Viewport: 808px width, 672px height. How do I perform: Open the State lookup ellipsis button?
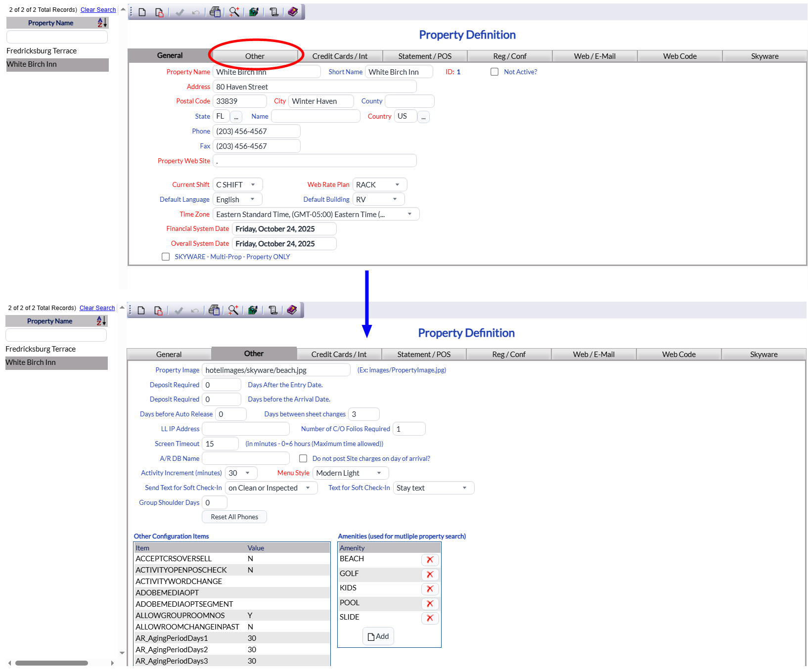pos(236,117)
